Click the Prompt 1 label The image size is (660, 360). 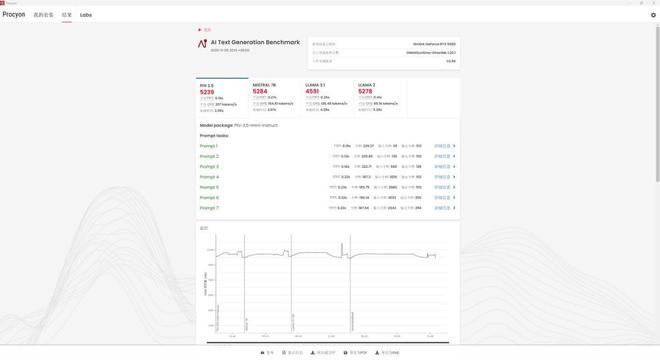click(x=209, y=146)
